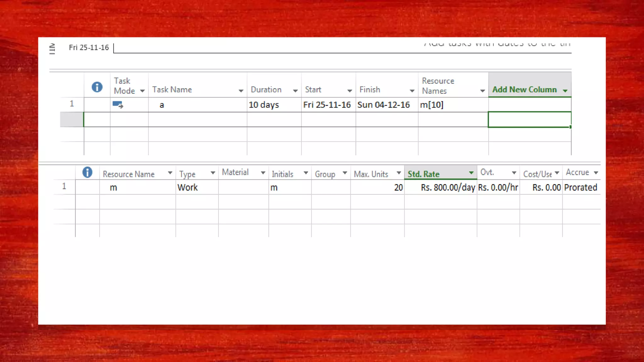This screenshot has width=644, height=362.
Task: Click the auto-scheduled task mode icon
Action: coord(118,105)
